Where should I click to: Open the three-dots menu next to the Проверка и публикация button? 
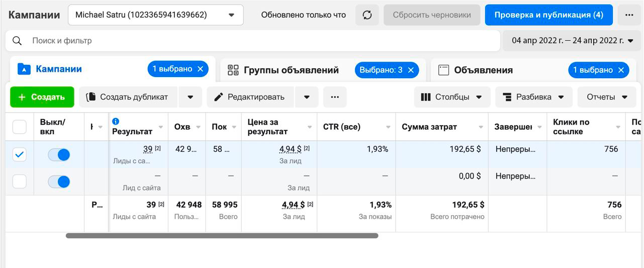(x=629, y=15)
